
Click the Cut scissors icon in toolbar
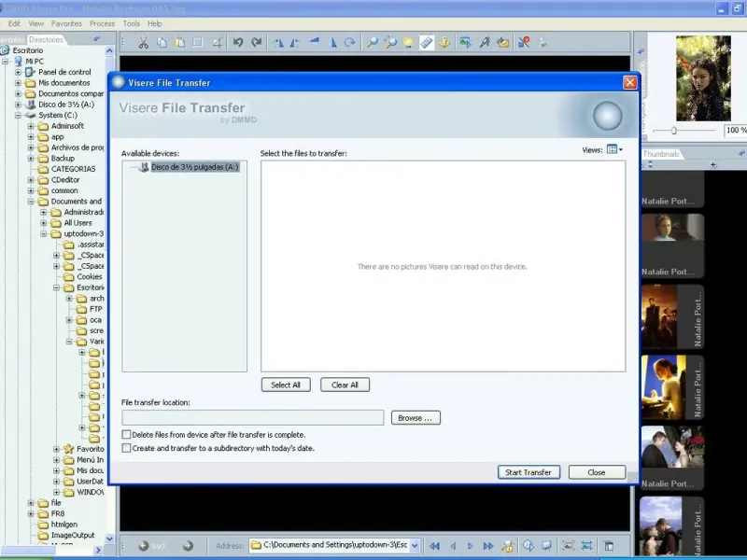(144, 43)
